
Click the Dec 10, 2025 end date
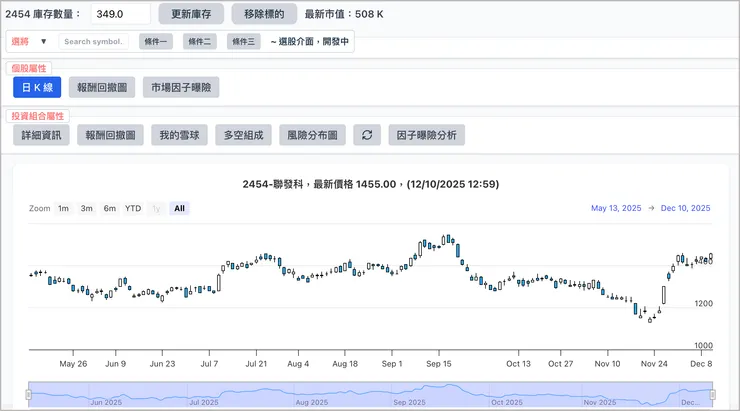pos(685,208)
